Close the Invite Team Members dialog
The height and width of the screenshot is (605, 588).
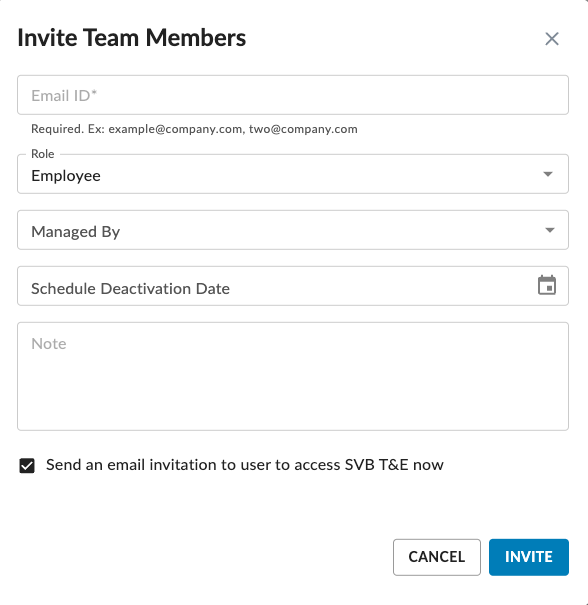[x=552, y=39]
